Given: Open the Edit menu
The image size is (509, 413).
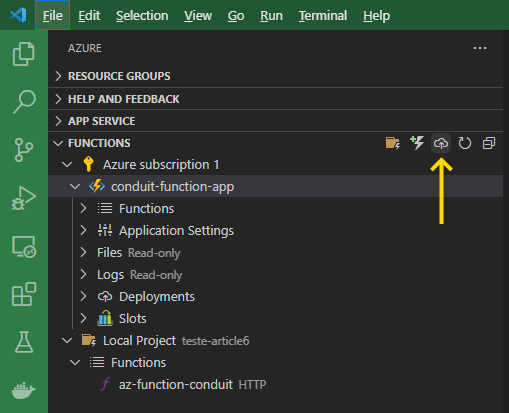Looking at the screenshot, I should [x=89, y=15].
